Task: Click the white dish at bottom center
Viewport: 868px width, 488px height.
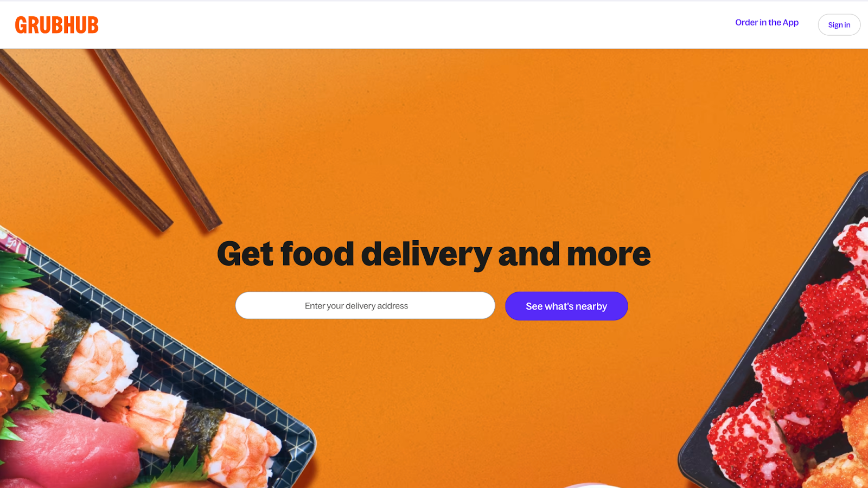Action: point(591,485)
